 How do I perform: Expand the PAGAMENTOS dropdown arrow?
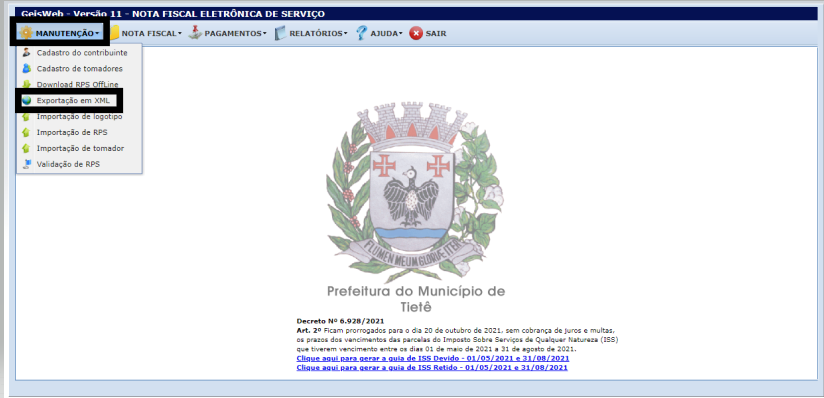click(x=265, y=34)
